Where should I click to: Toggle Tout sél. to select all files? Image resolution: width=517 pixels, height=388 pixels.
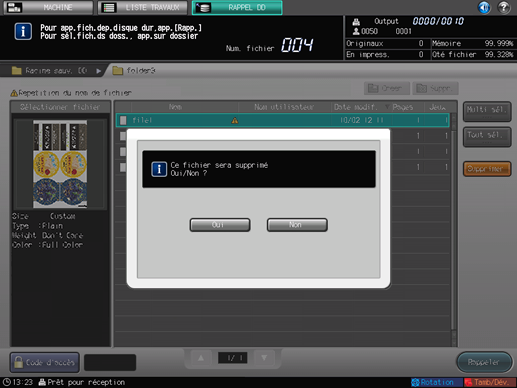(487, 137)
